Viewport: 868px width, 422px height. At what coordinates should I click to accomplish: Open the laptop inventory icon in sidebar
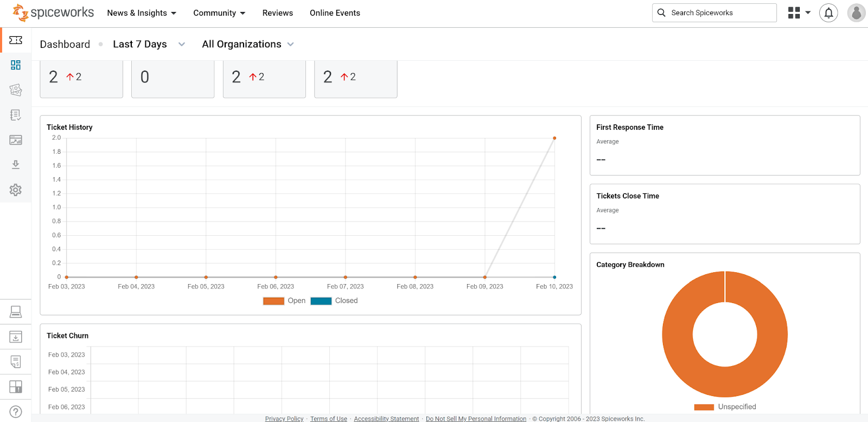16,312
